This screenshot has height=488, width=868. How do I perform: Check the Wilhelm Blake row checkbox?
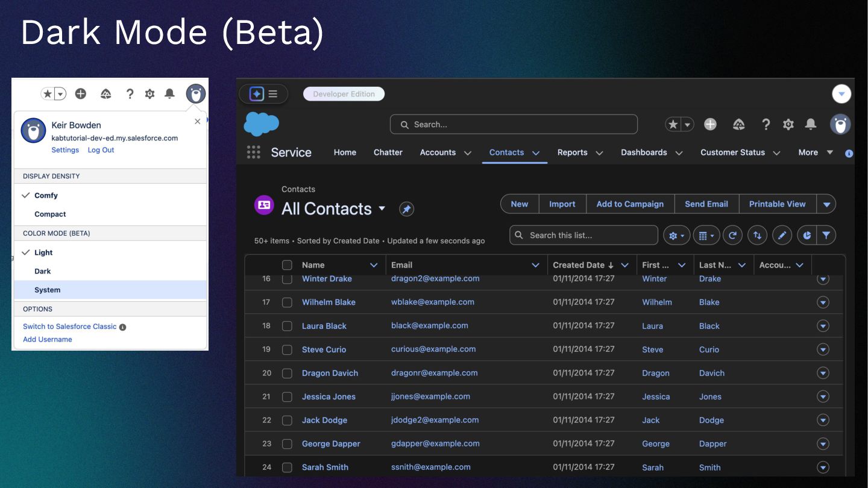(287, 302)
